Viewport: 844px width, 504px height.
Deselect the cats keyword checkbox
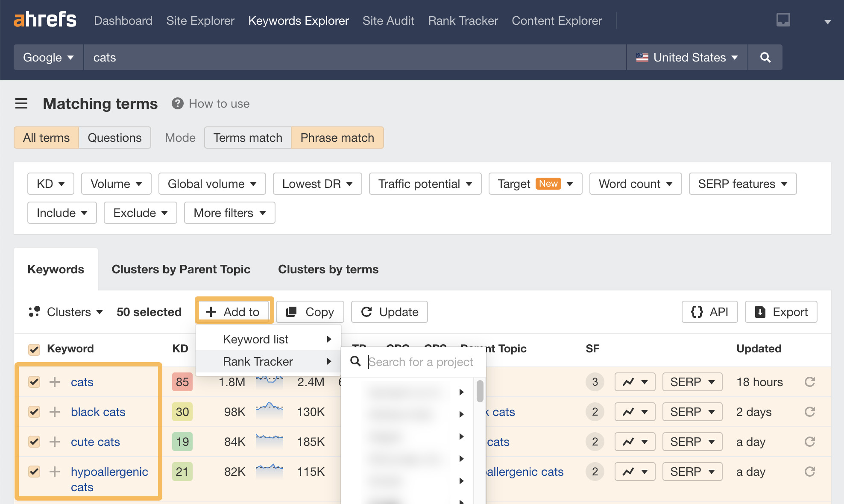34,382
